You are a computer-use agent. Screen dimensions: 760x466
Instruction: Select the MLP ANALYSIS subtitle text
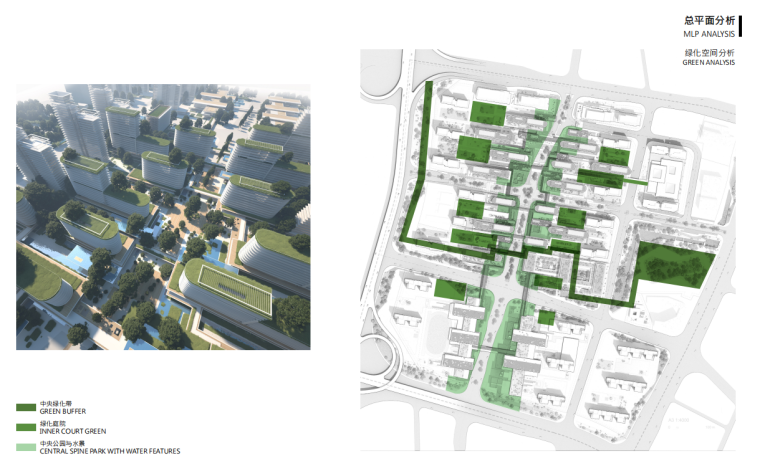709,33
